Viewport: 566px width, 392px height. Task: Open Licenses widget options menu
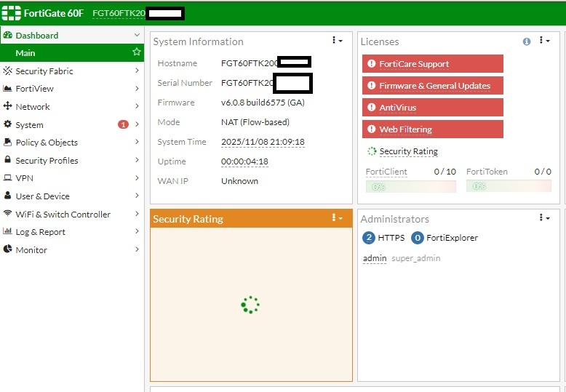click(544, 41)
